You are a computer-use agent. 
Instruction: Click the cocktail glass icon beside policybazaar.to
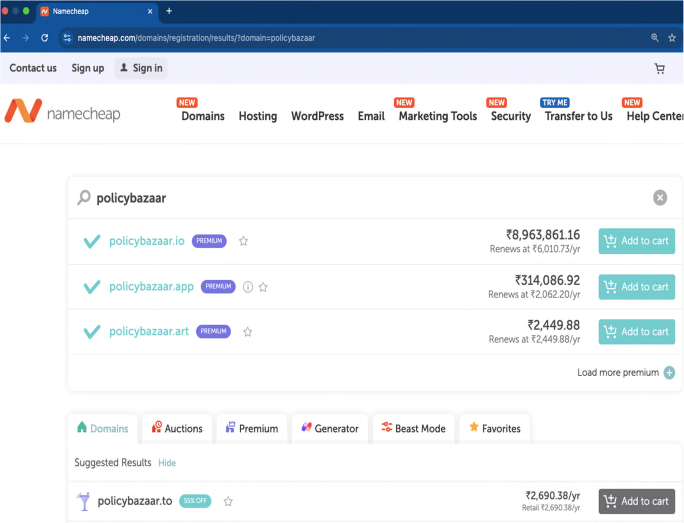[83, 501]
